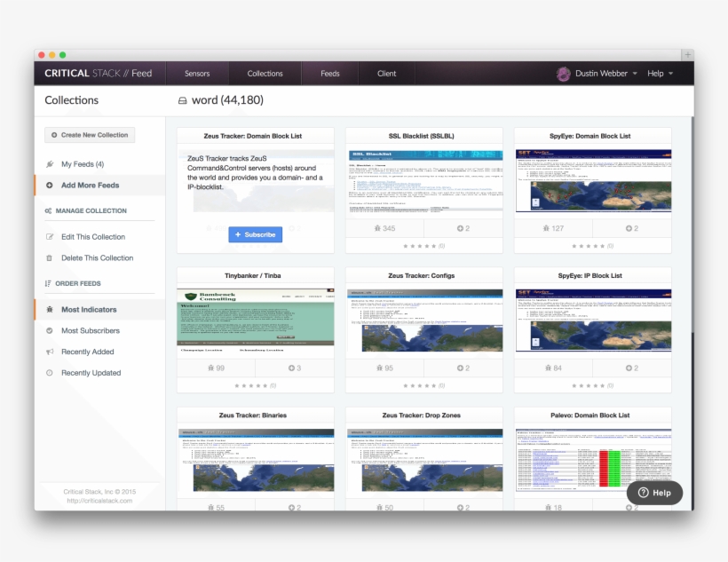Subscribe to Zeus Tracker Domain Block List
Screen dimensions: 728x562
pos(256,234)
